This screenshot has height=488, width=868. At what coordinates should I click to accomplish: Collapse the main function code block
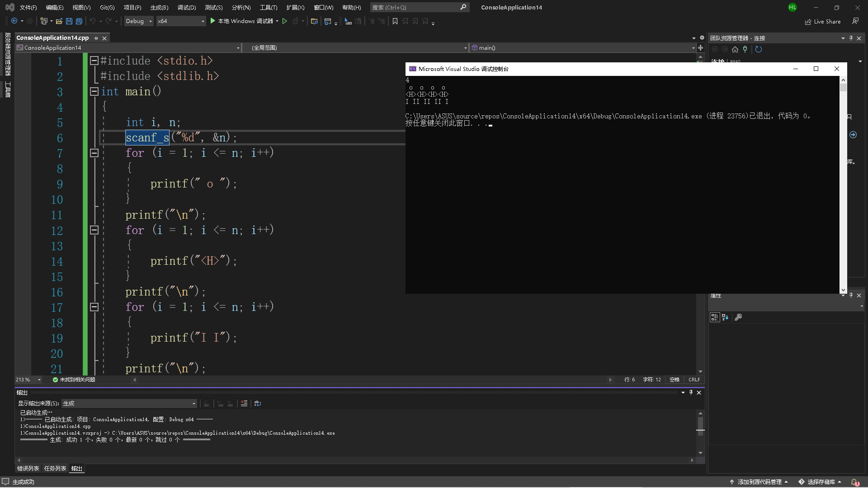(94, 92)
